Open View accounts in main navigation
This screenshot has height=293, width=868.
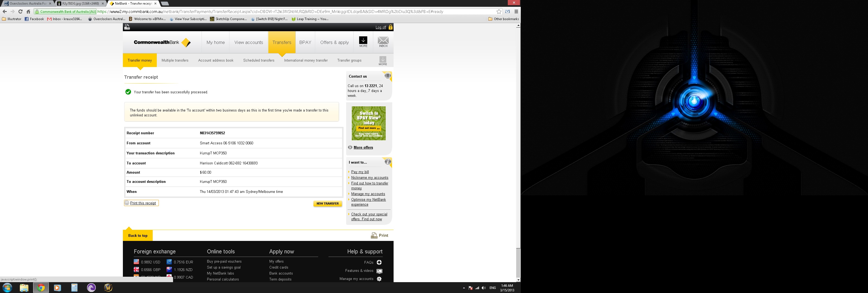click(249, 43)
